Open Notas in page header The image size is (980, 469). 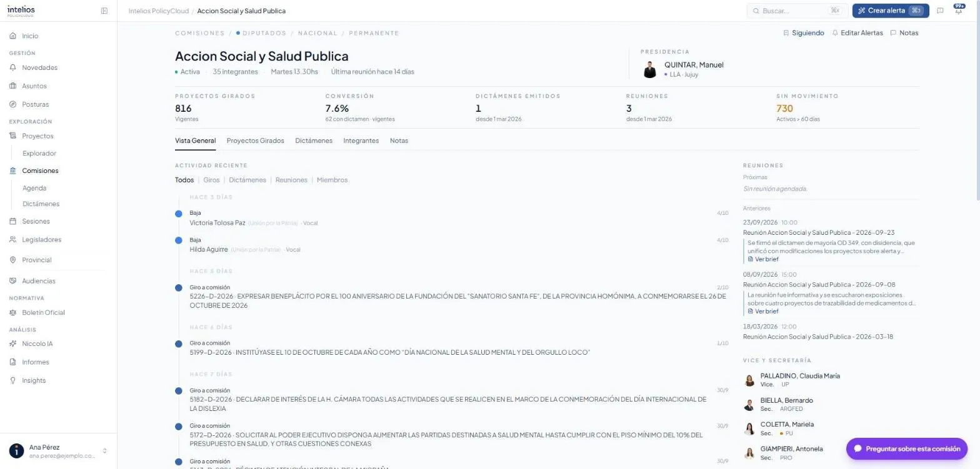tap(904, 33)
